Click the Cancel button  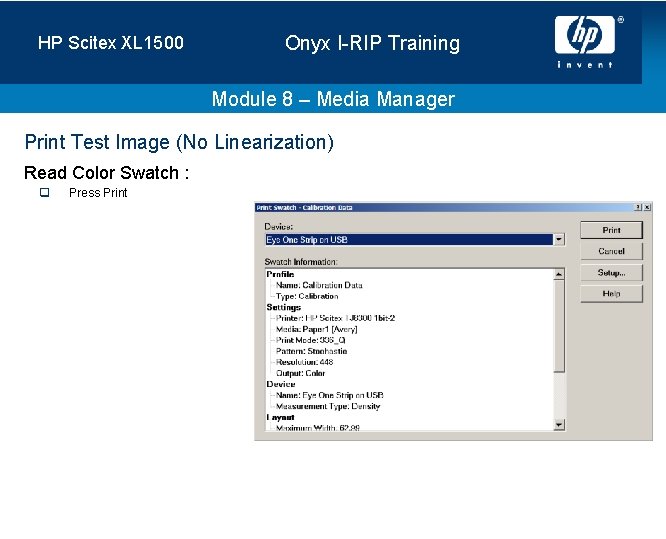611,251
